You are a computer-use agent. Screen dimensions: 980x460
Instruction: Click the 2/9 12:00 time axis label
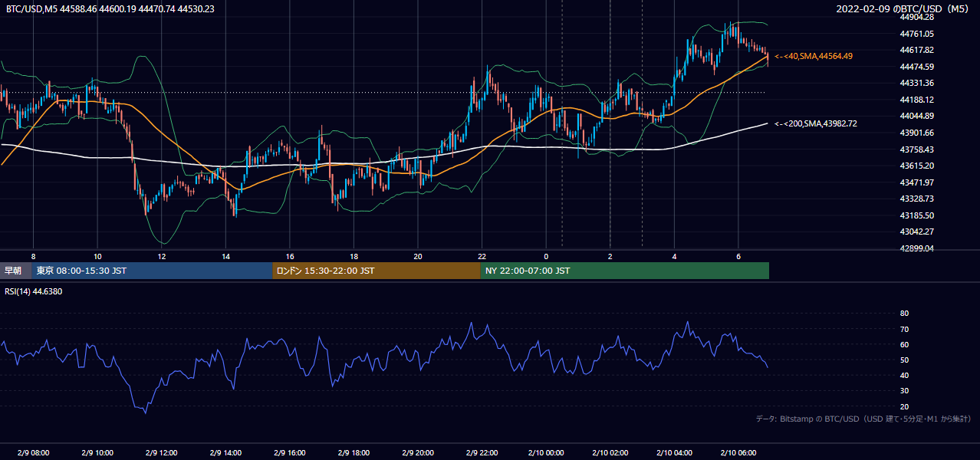click(x=161, y=453)
